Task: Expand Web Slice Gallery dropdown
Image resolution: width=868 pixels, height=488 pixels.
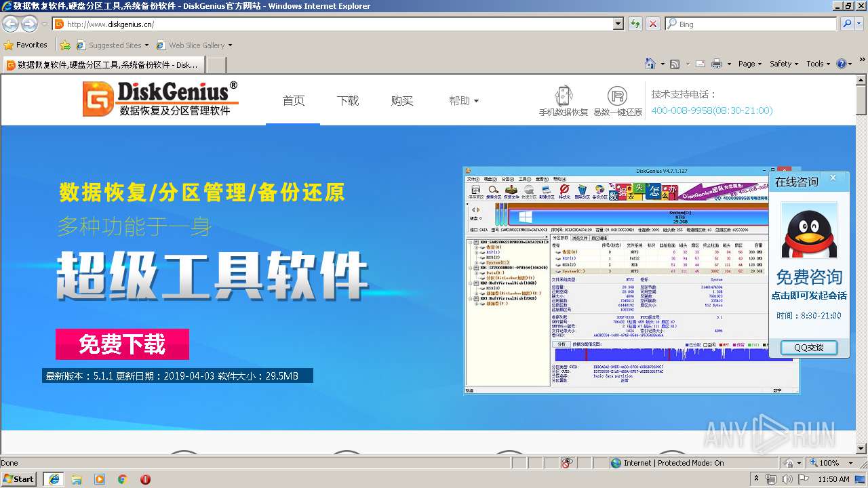Action: 230,45
